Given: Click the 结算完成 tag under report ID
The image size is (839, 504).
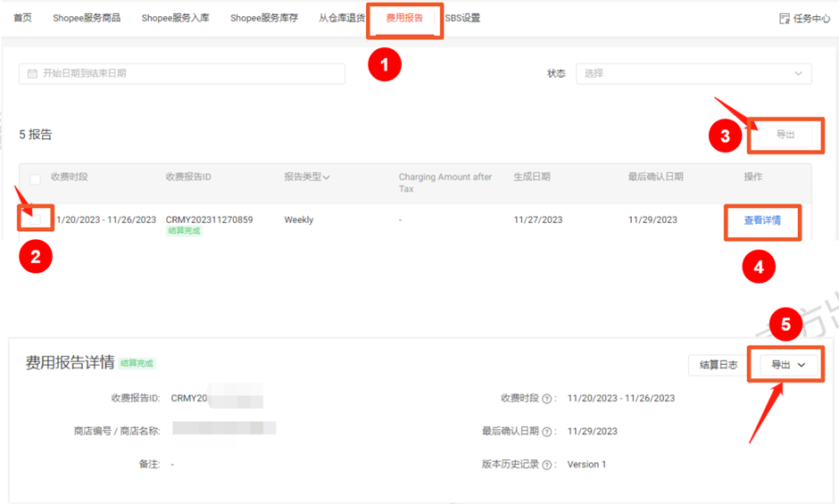Looking at the screenshot, I should tap(184, 231).
